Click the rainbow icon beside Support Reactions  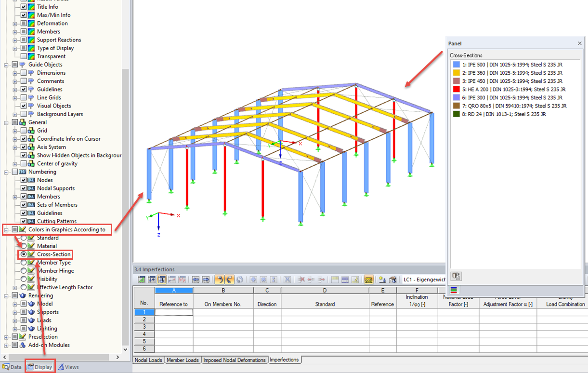(32, 40)
